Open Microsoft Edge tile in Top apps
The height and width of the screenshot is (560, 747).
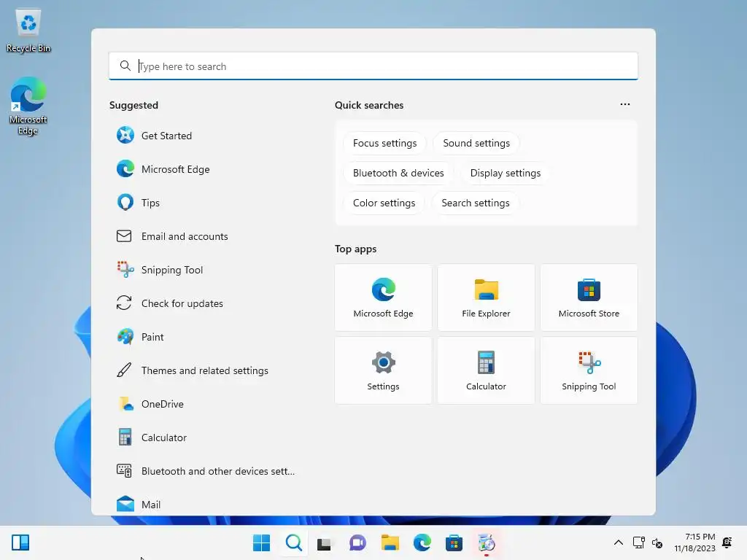[x=383, y=297]
